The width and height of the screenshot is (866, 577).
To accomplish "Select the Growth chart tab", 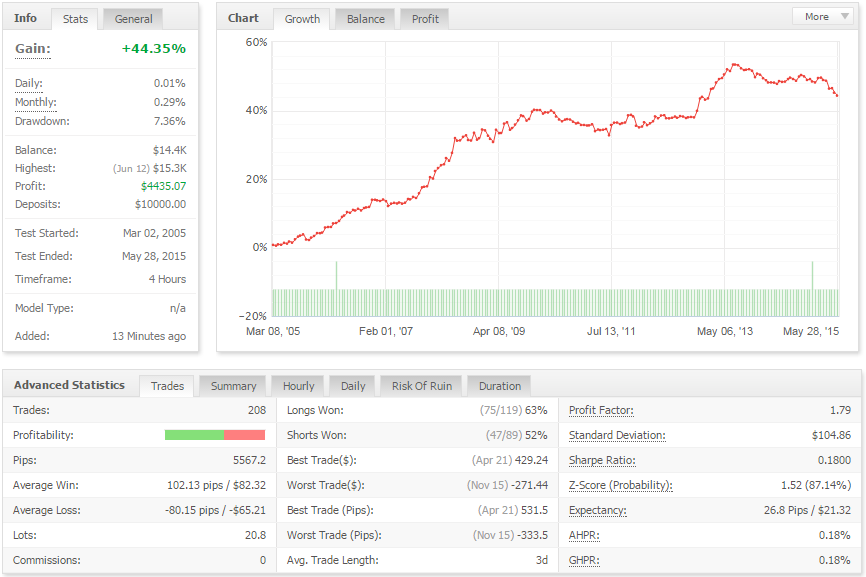I will [302, 19].
